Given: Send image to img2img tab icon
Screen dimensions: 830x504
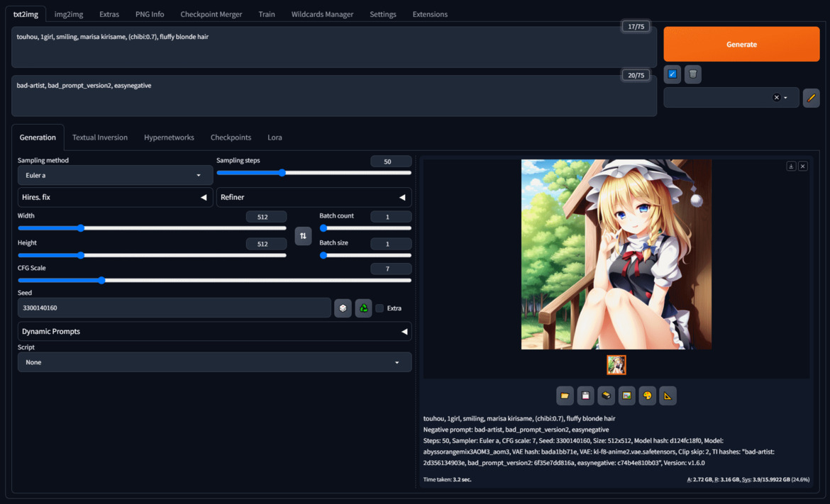Looking at the screenshot, I should click(626, 396).
